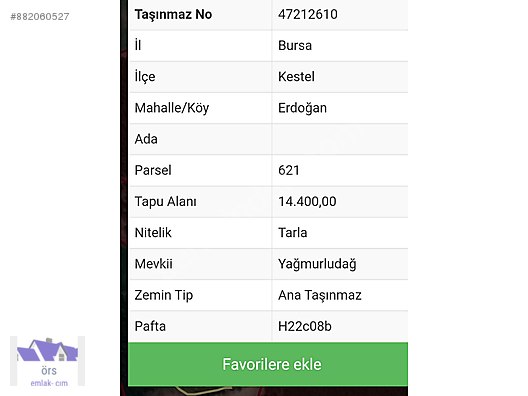
Task: Click the Pafta value H22c08b
Action: 305,326
